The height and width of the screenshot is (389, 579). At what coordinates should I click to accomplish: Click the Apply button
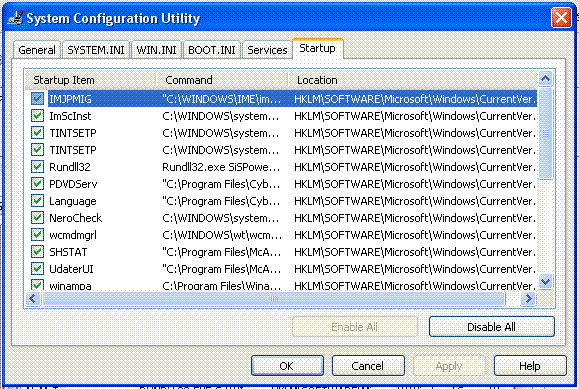(449, 366)
